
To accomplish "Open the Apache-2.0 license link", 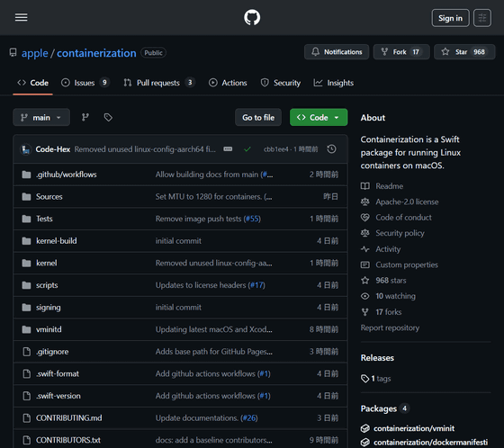I will pyautogui.click(x=407, y=202).
